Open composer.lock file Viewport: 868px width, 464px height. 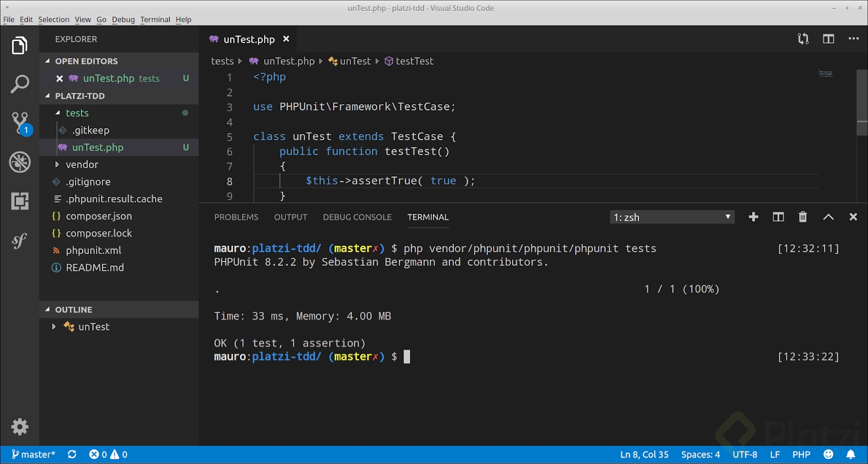[119, 233]
